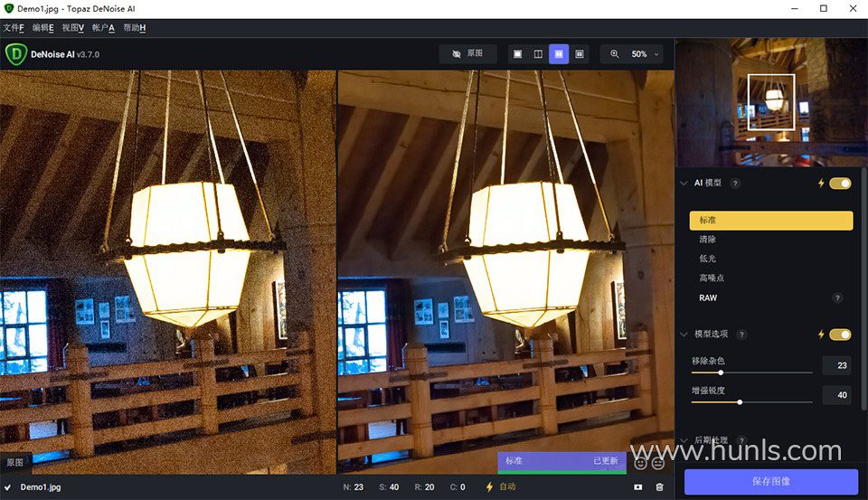Image resolution: width=868 pixels, height=500 pixels.
Task: Click the 原图 label on left preview
Action: (15, 462)
